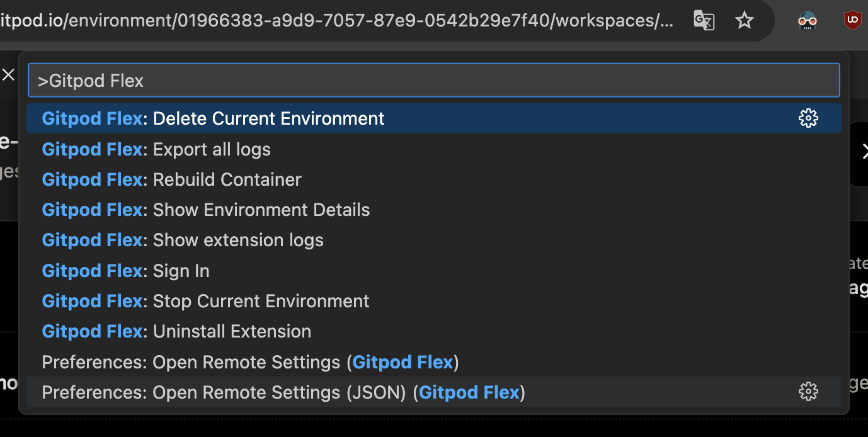Open the uBlock Origin extension icon
868x437 pixels.
852,21
